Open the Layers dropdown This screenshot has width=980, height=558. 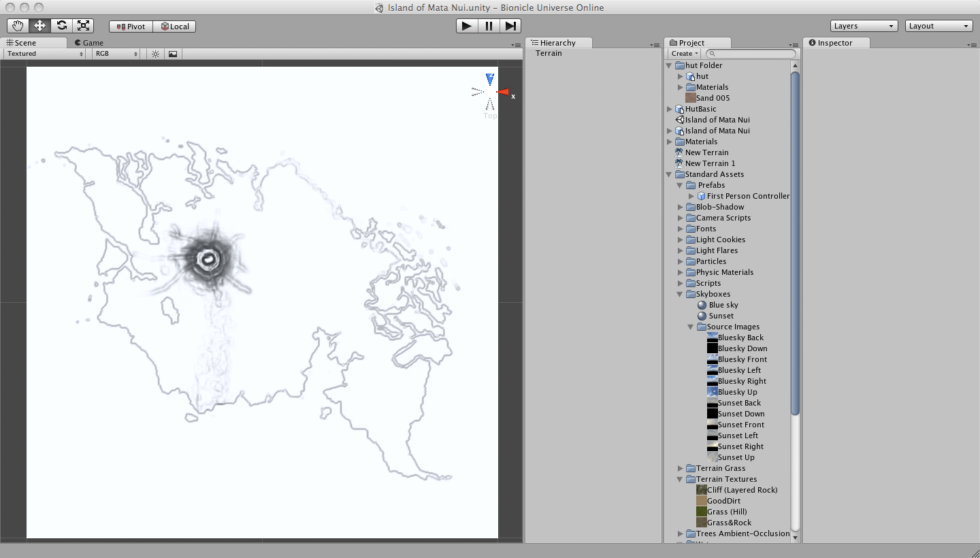coord(864,26)
